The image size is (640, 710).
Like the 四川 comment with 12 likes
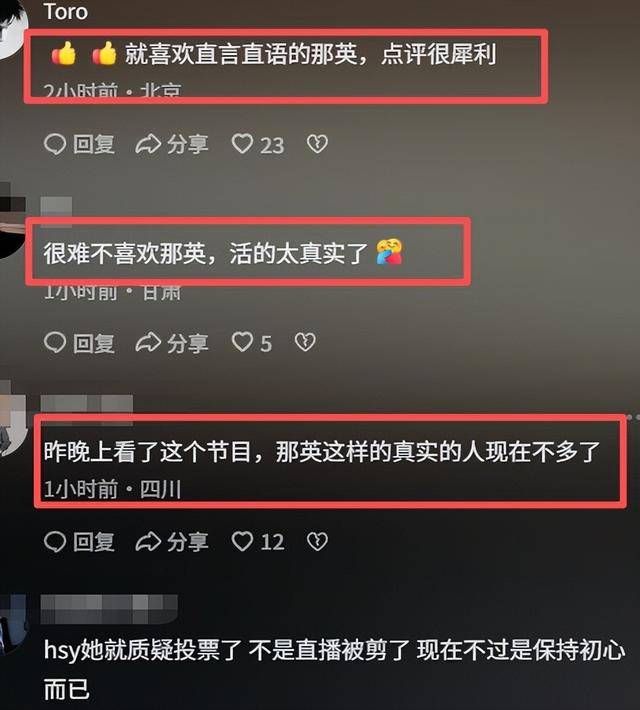tap(258, 542)
